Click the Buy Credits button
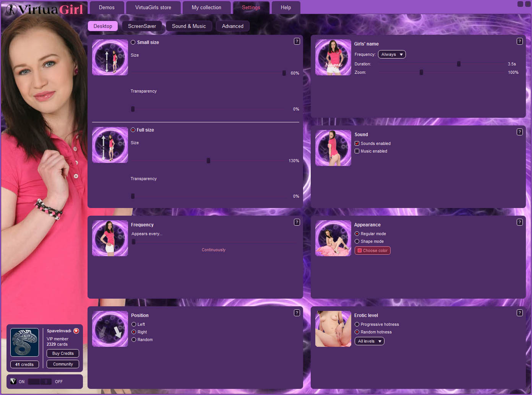The height and width of the screenshot is (395, 532). 63,353
